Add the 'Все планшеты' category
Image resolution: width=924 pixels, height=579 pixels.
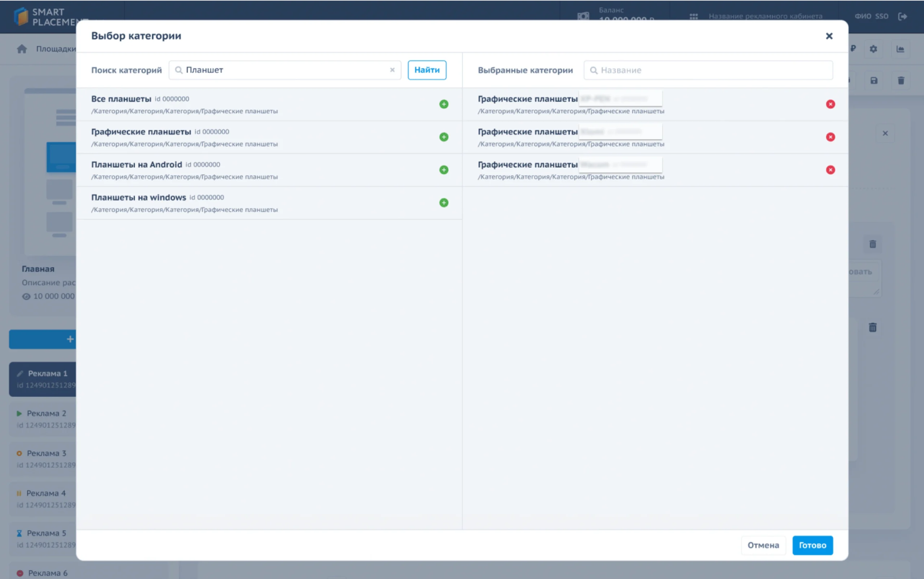444,104
